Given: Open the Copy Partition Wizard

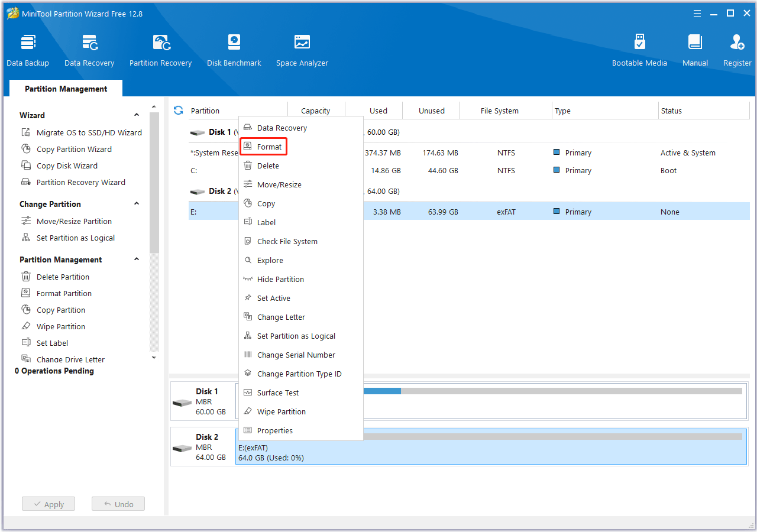Looking at the screenshot, I should [x=66, y=149].
